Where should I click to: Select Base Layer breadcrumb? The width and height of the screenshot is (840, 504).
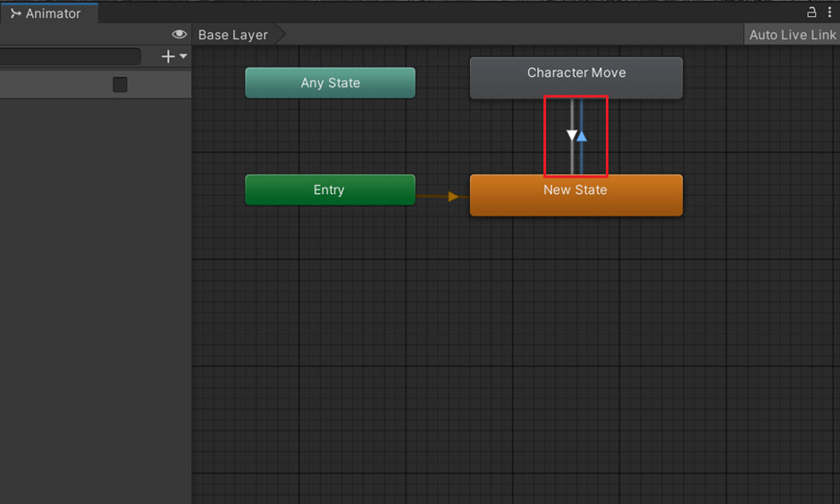click(233, 35)
